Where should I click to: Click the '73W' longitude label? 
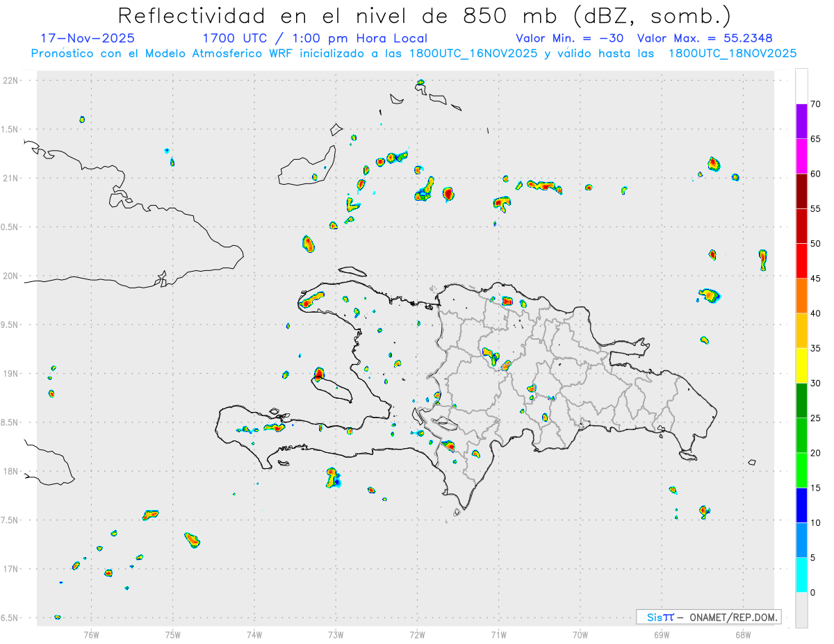pos(336,634)
